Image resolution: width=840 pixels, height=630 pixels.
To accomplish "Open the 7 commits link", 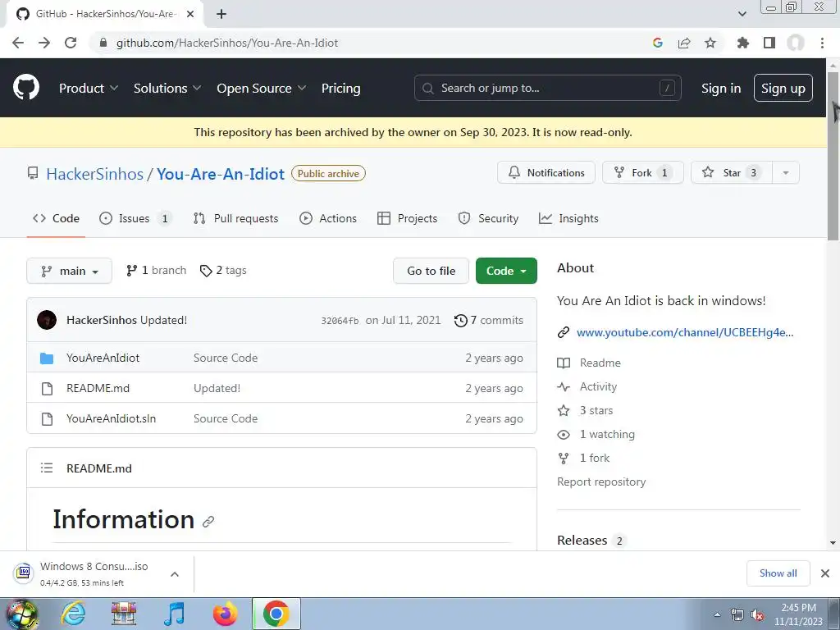I will (489, 321).
